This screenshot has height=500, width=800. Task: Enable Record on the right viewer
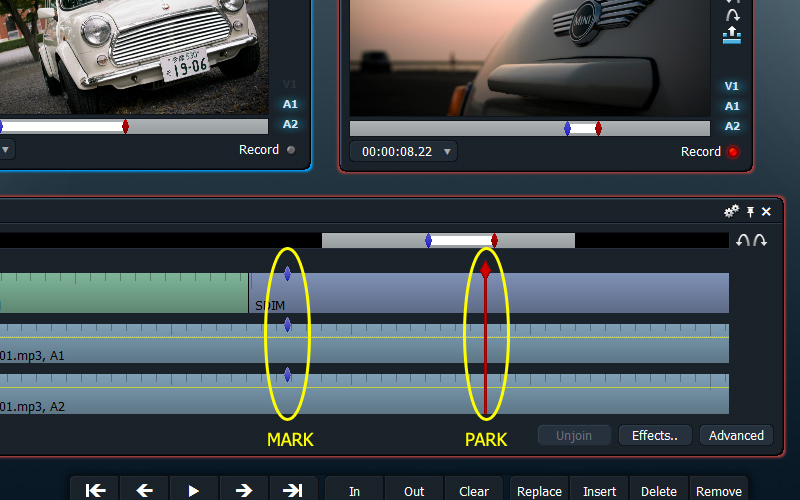coord(732,152)
